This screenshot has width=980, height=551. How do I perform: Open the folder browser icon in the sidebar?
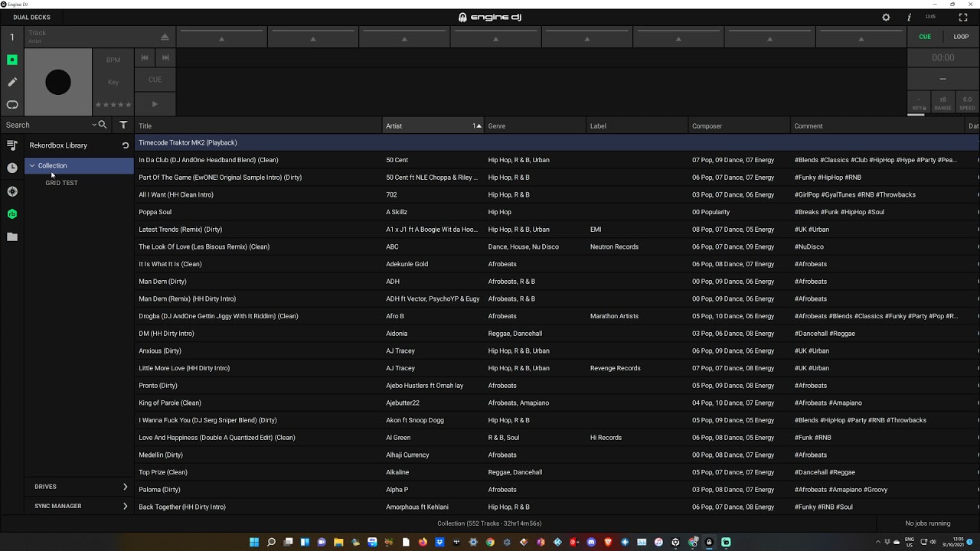point(12,237)
